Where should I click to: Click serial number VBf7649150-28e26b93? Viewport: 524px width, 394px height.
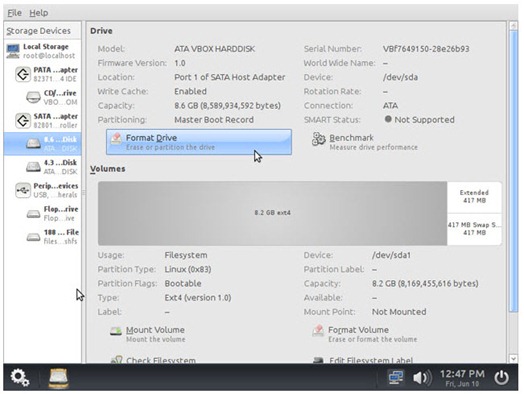(x=426, y=49)
